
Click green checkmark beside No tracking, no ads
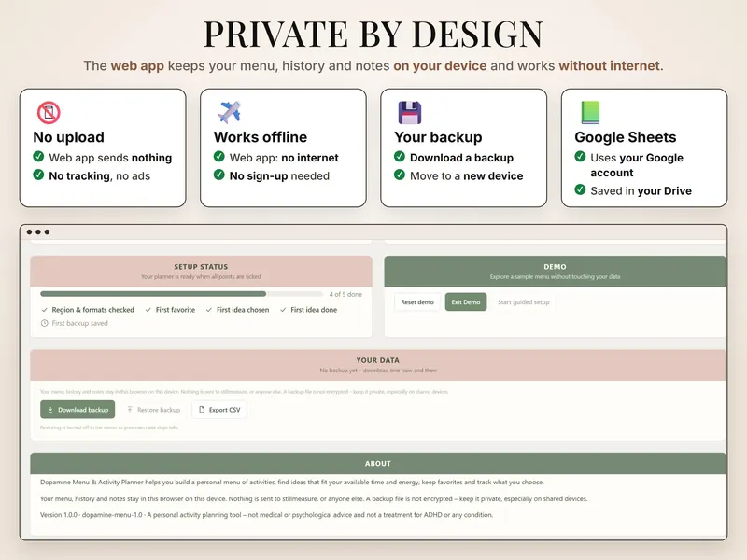(x=38, y=175)
